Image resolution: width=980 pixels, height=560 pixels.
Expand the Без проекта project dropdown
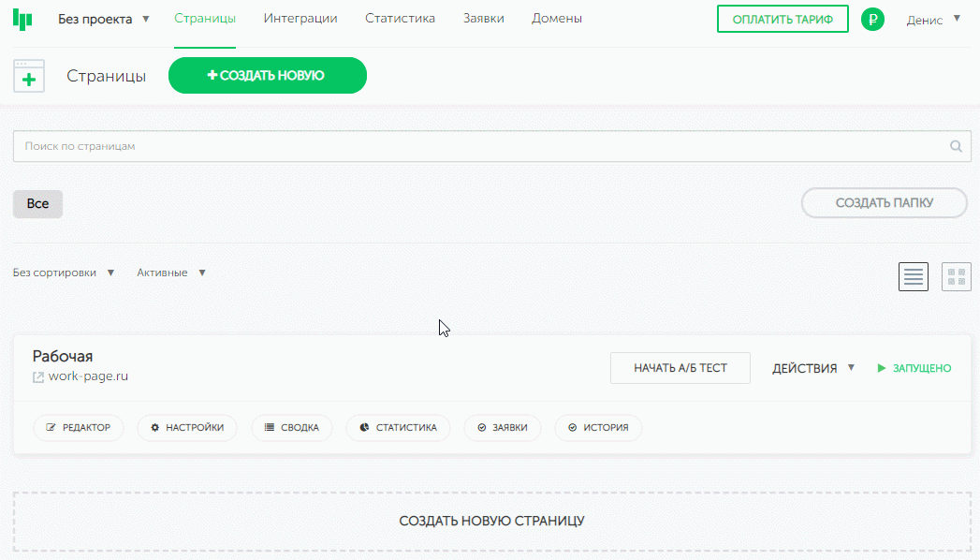(103, 19)
